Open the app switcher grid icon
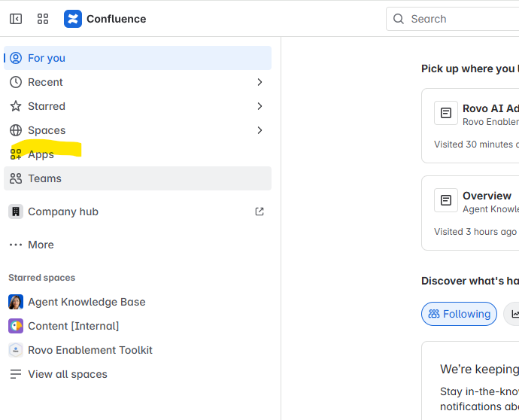The image size is (519, 420). pyautogui.click(x=43, y=19)
